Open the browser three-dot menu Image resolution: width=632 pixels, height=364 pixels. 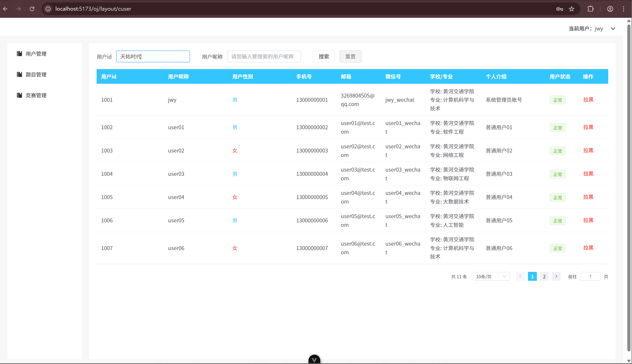[x=624, y=9]
